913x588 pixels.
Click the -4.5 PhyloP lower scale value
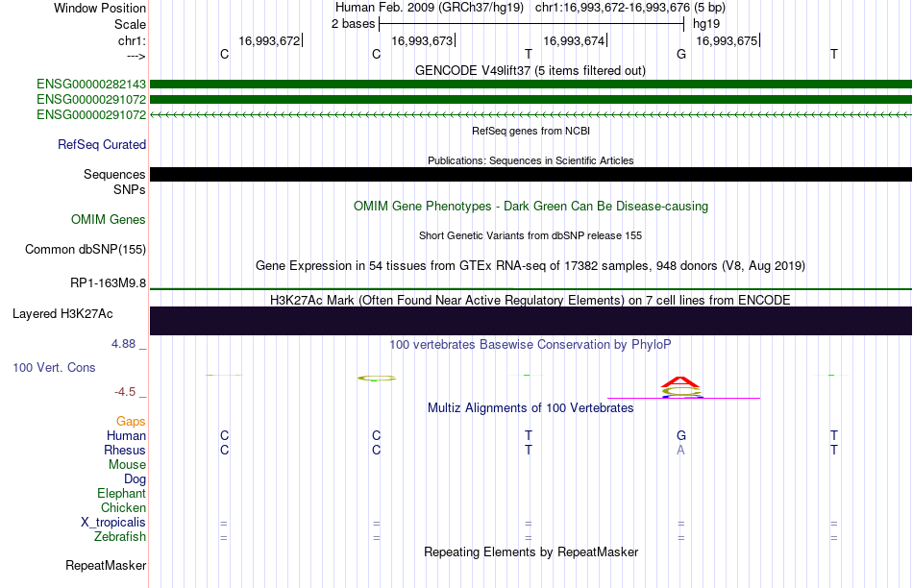[x=125, y=392]
